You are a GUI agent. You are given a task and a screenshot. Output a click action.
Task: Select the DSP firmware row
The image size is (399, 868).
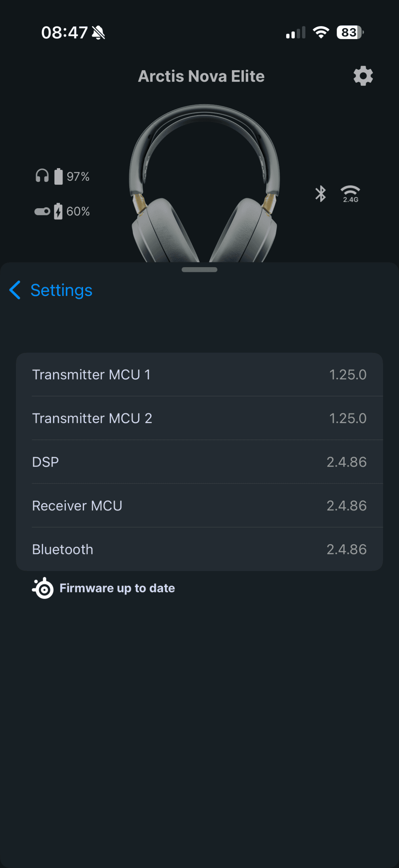[199, 462]
